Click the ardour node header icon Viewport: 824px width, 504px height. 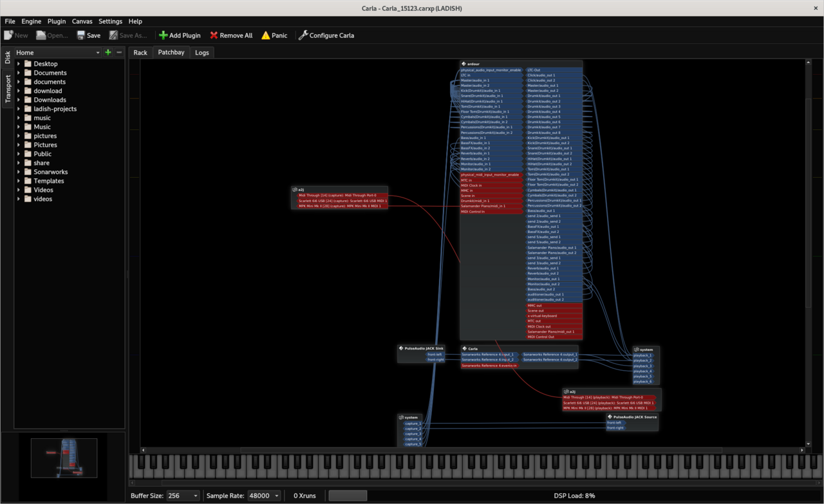pos(464,64)
